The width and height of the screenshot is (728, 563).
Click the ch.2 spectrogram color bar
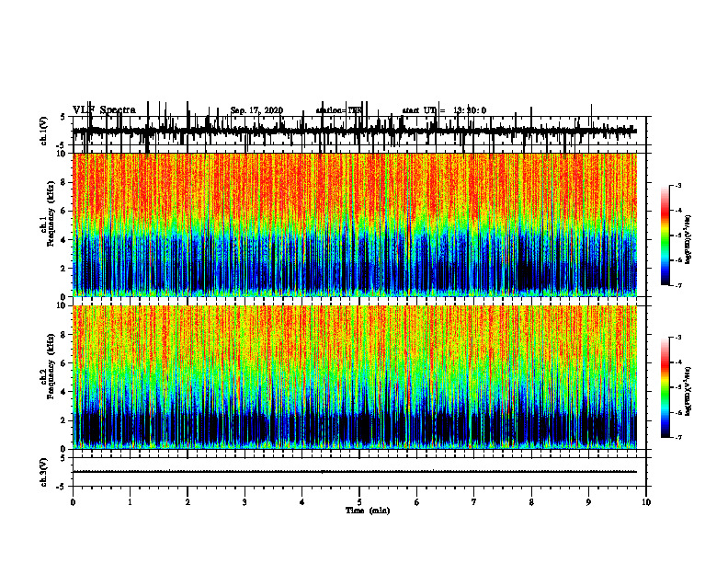coord(665,387)
